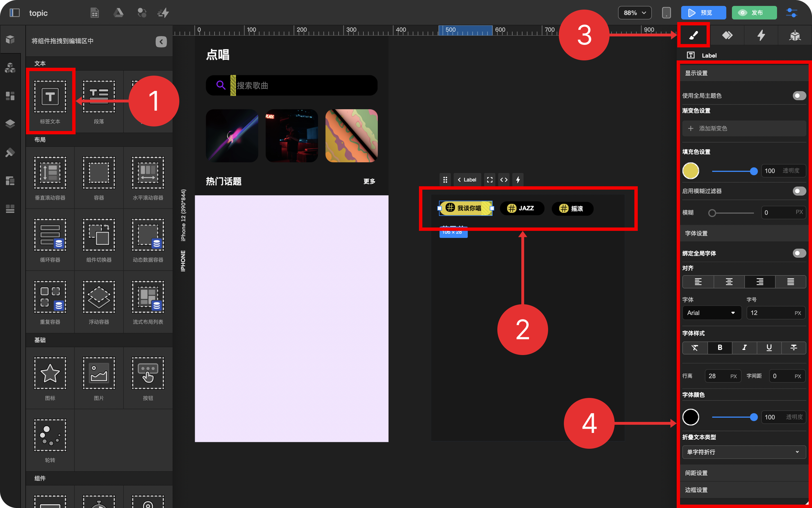Pick the 容器 container component

tap(99, 178)
